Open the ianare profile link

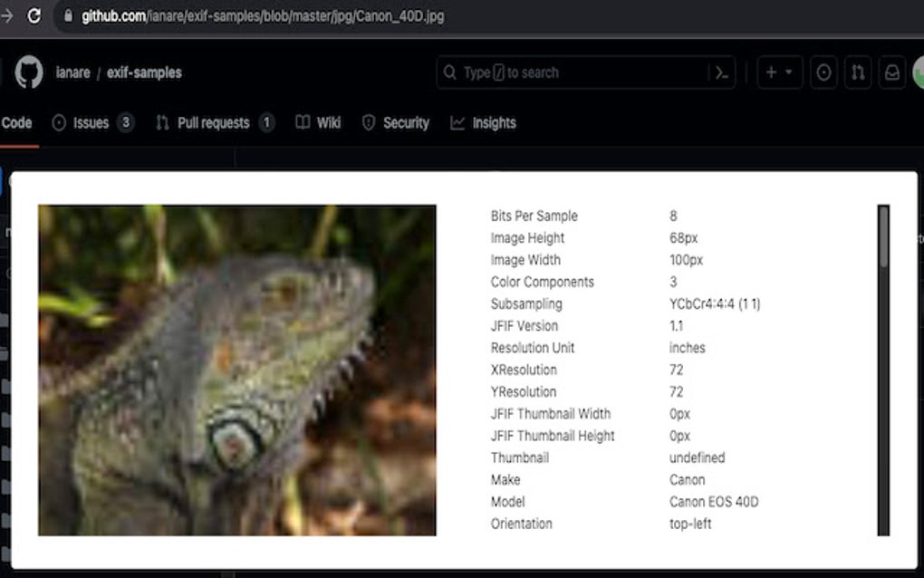73,72
